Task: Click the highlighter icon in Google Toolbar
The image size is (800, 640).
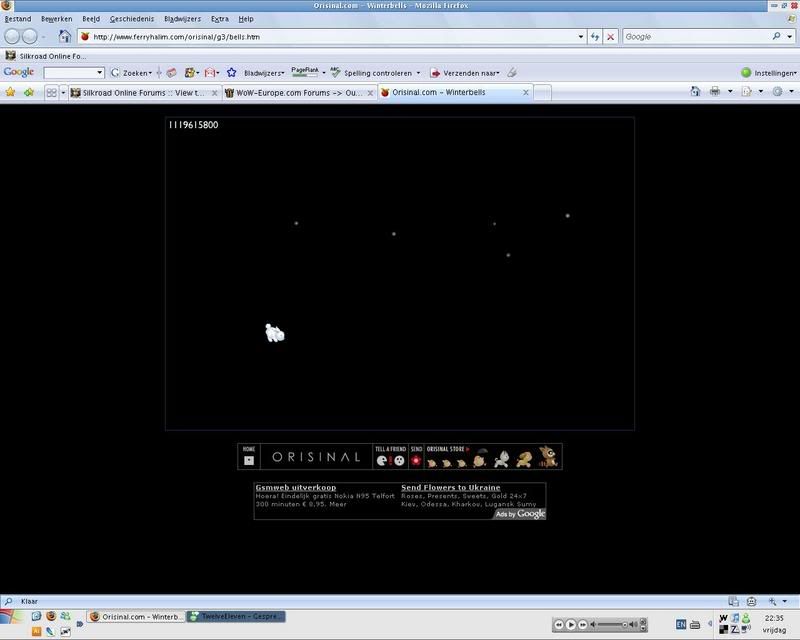Action: [512, 73]
